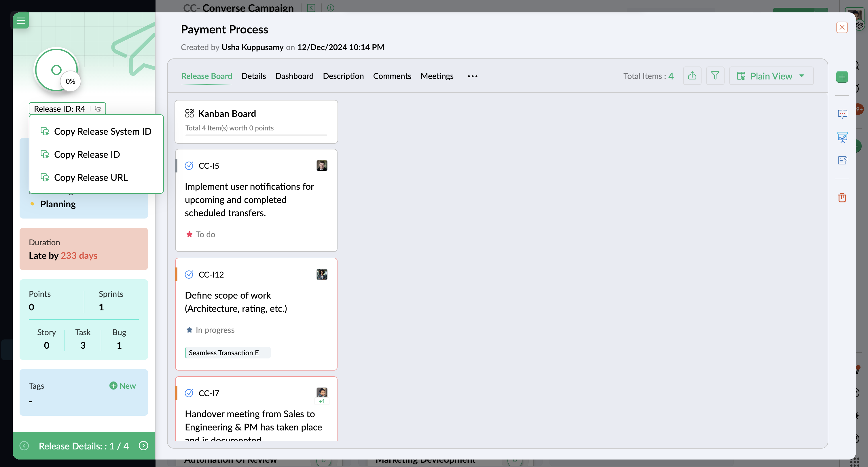Open the filter funnel icon

(x=715, y=76)
